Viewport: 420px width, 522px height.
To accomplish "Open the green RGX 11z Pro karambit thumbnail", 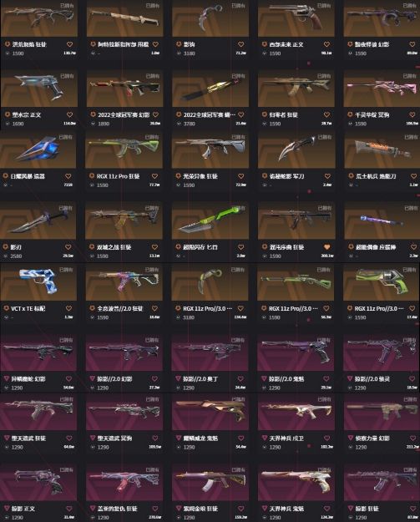I will (x=210, y=281).
